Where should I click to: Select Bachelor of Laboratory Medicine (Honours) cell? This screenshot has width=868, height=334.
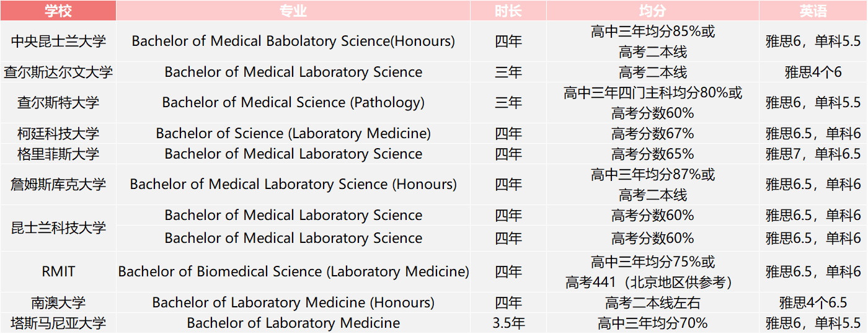pos(293,302)
